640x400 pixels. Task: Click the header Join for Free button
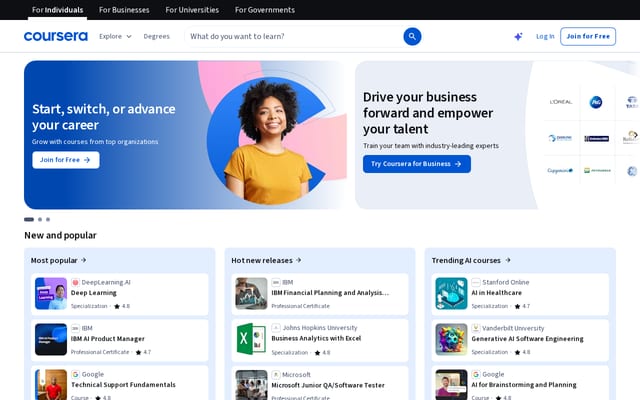(x=588, y=36)
